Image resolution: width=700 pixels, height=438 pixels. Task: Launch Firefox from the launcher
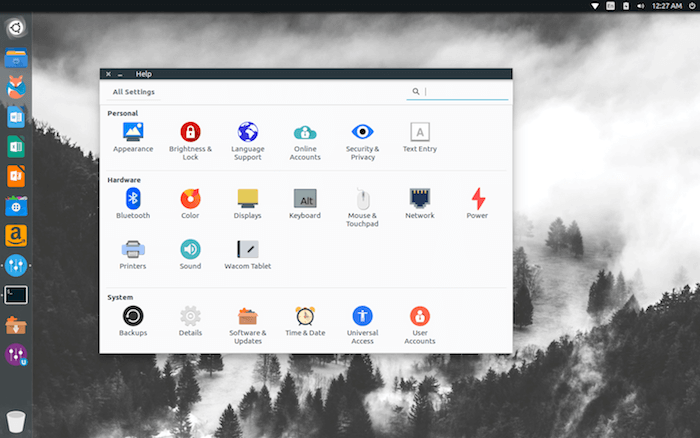click(x=16, y=87)
